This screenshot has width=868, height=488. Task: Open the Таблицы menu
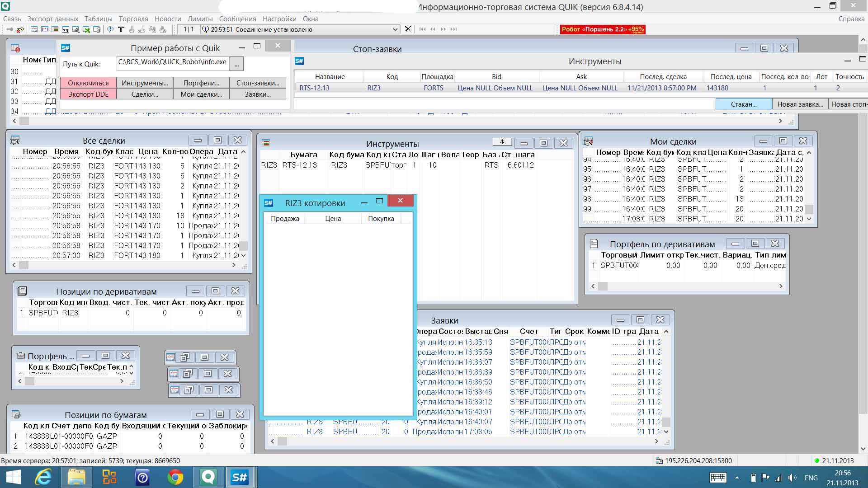[99, 19]
